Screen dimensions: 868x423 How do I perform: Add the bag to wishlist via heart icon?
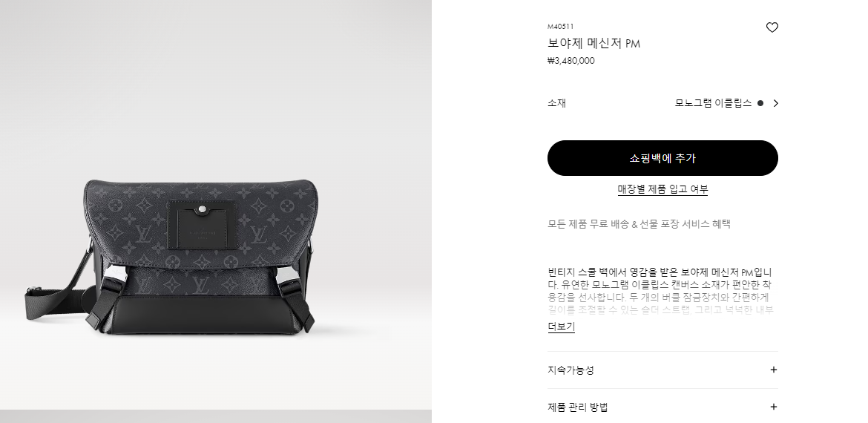772,27
